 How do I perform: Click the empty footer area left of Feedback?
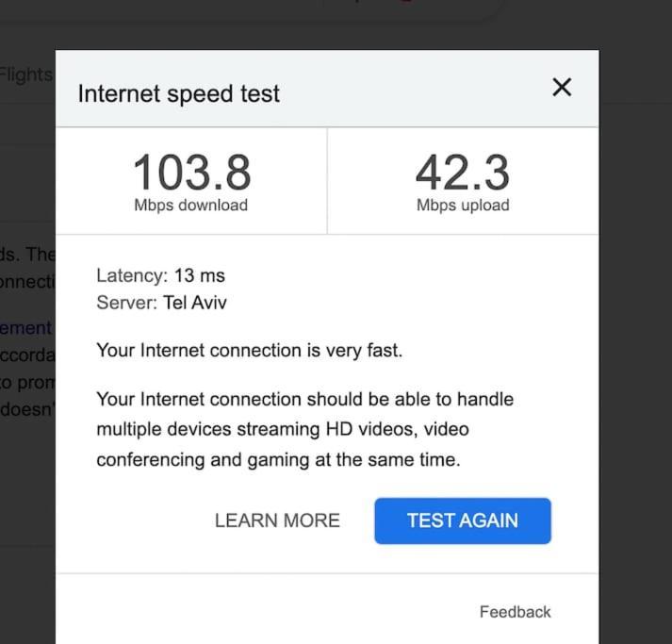266,611
